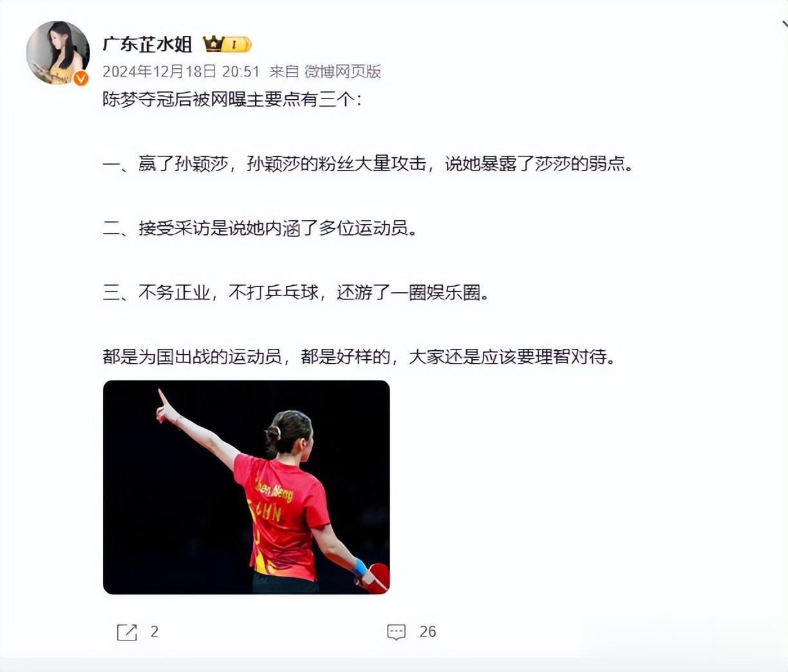Click the username 广东芷水姐
Screen dimensions: 788x672
tap(147, 44)
